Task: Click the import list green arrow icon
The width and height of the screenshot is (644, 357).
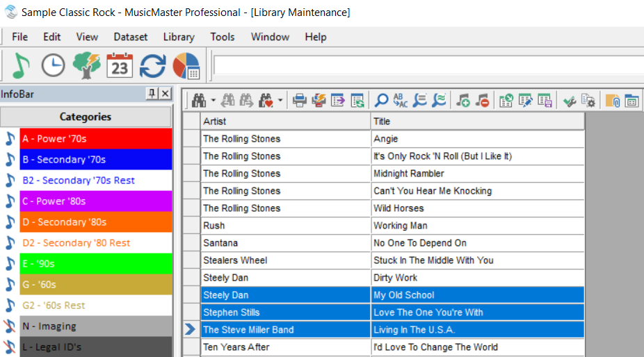Action: (x=506, y=100)
